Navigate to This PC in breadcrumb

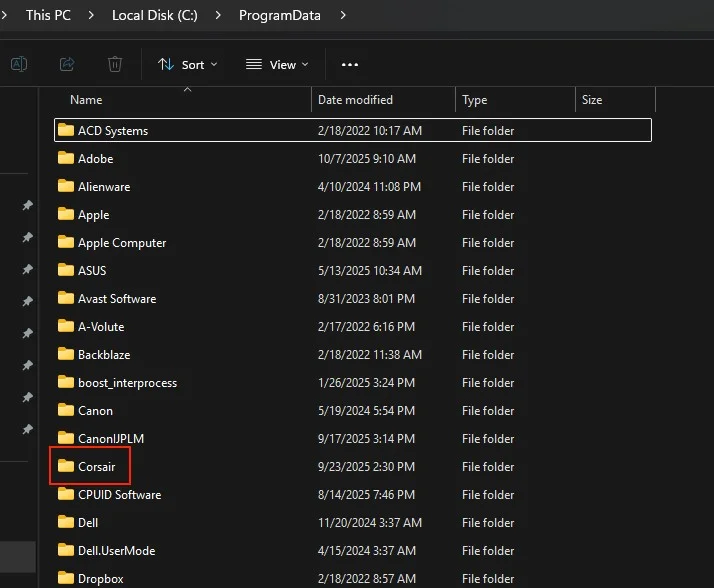pos(50,15)
